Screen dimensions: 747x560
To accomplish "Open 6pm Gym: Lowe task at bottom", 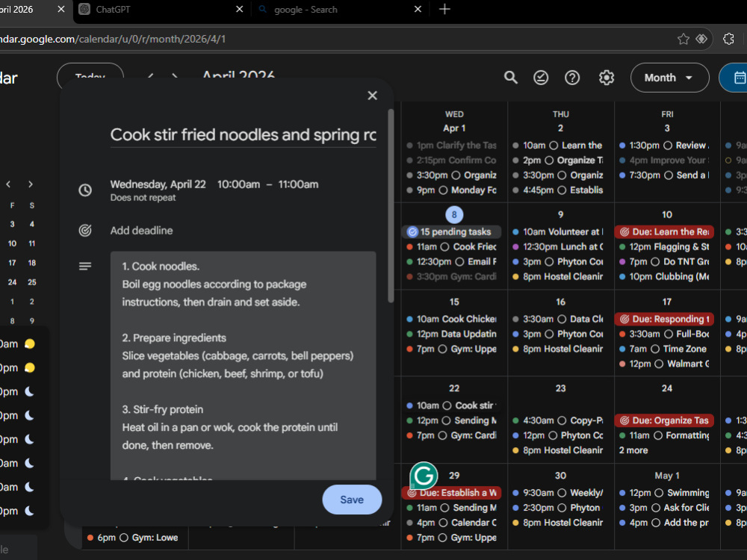I will pyautogui.click(x=134, y=538).
